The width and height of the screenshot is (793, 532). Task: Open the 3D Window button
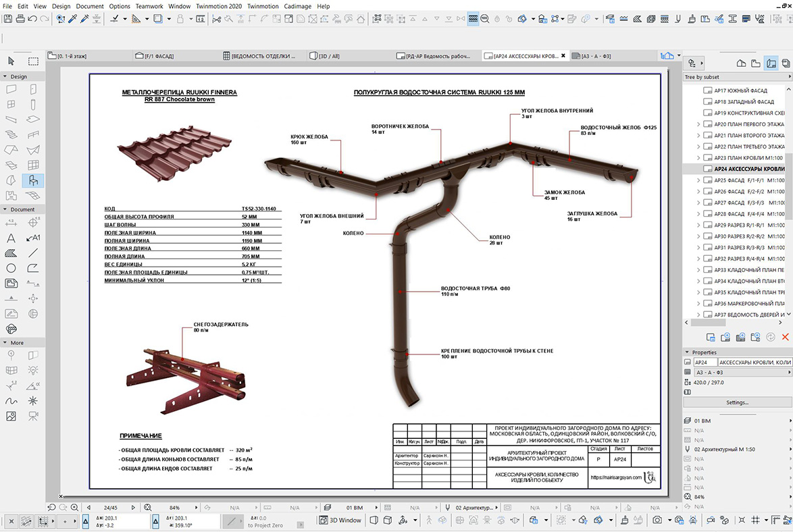click(340, 520)
